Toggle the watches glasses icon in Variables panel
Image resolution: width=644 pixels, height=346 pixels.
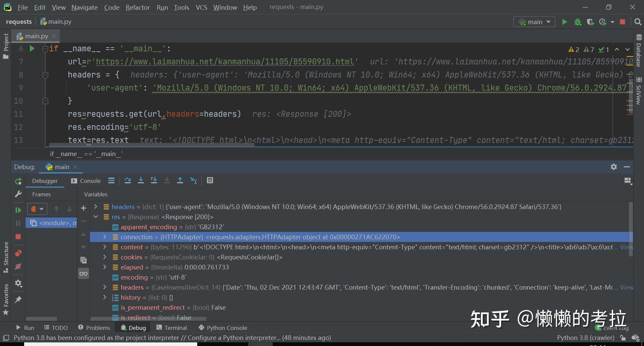tap(84, 274)
